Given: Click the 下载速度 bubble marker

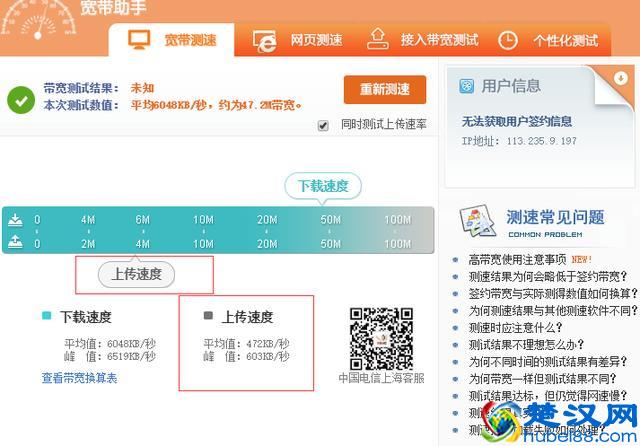Looking at the screenshot, I should coord(323,186).
